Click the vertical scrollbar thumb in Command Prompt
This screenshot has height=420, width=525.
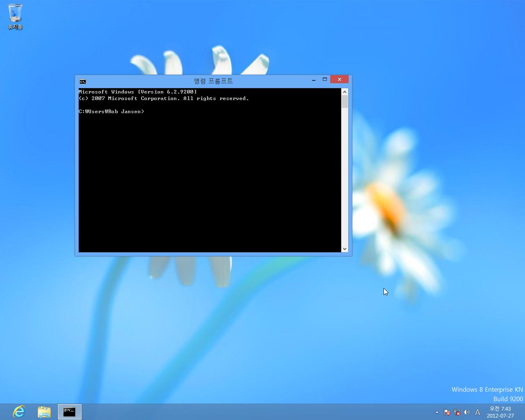tap(345, 102)
